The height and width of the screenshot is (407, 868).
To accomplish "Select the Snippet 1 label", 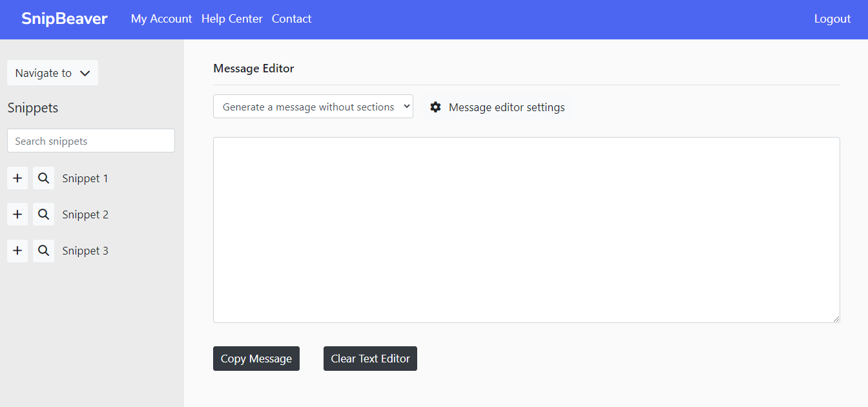I will tap(85, 178).
